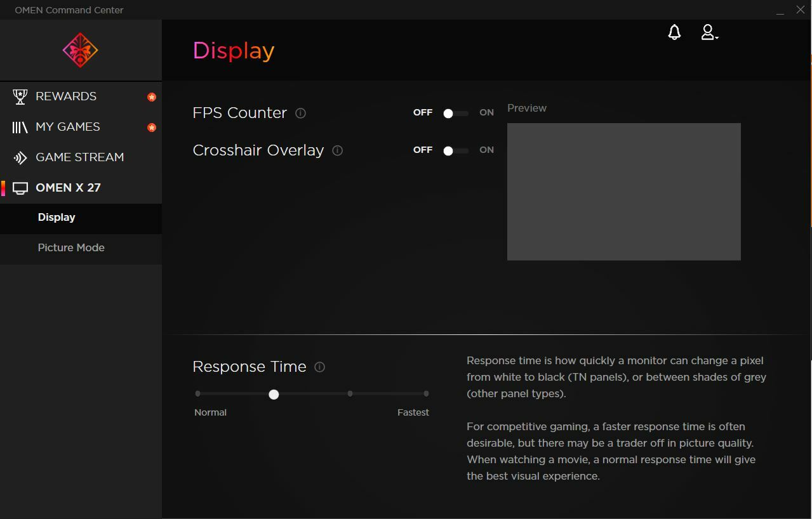Open the user account menu
The height and width of the screenshot is (519, 812).
point(709,32)
